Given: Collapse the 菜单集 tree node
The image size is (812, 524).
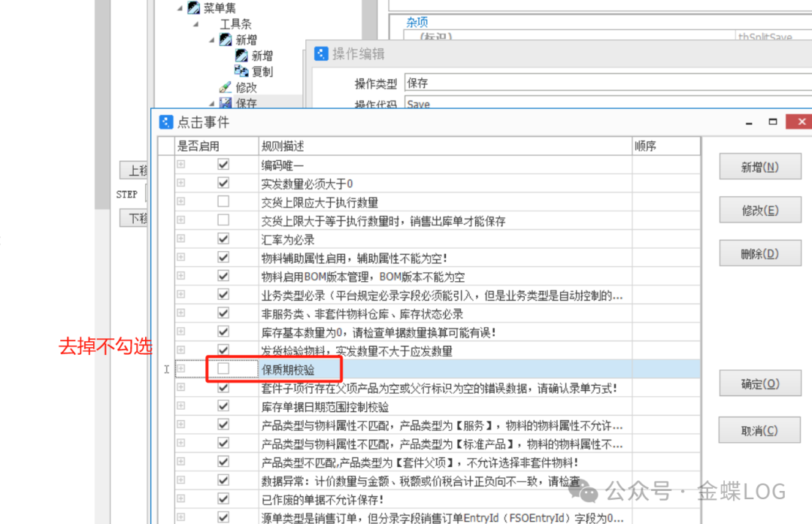Looking at the screenshot, I should [x=180, y=8].
